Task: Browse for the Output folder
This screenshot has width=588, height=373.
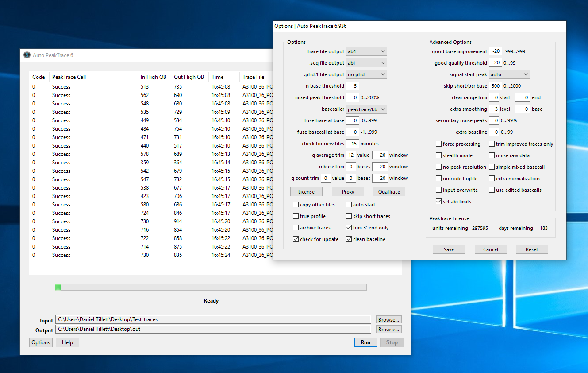Action: (389, 330)
